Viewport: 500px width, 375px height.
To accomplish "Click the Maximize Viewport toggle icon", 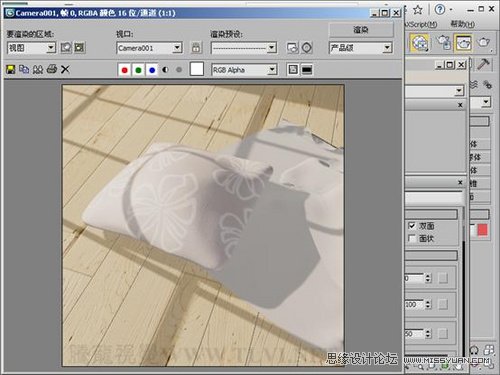I will click(x=489, y=350).
